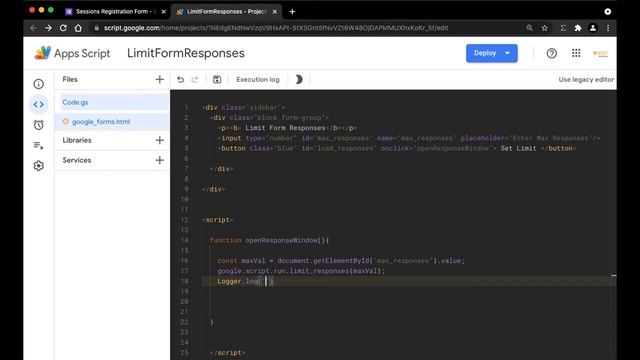Open the Execution log
The height and width of the screenshot is (360, 640).
(x=258, y=80)
